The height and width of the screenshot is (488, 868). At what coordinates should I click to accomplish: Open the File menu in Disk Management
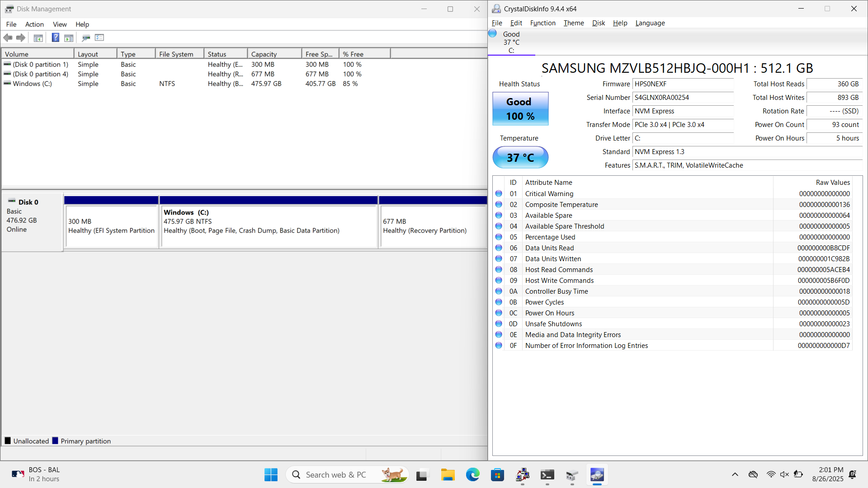(x=11, y=24)
